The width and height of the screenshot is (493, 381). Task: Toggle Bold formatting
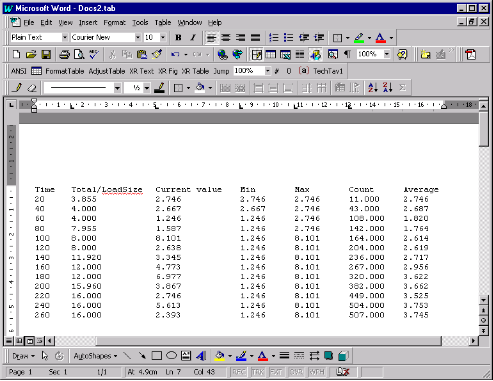(178, 37)
